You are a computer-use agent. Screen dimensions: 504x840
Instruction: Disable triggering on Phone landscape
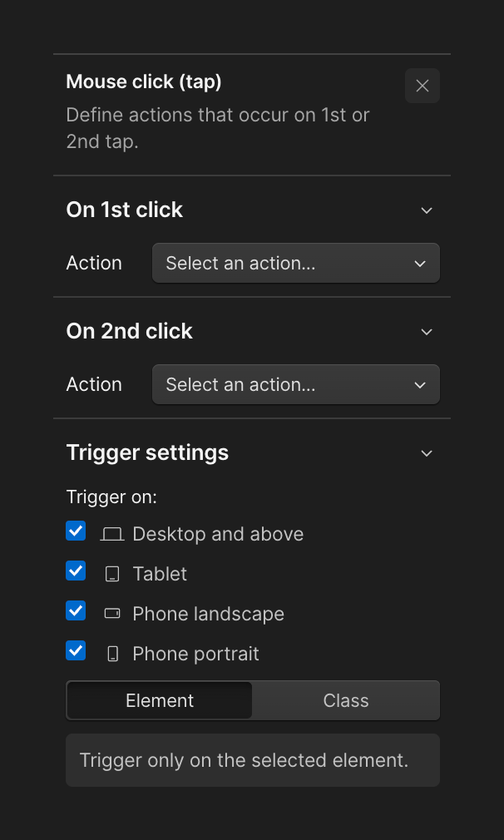click(x=76, y=610)
